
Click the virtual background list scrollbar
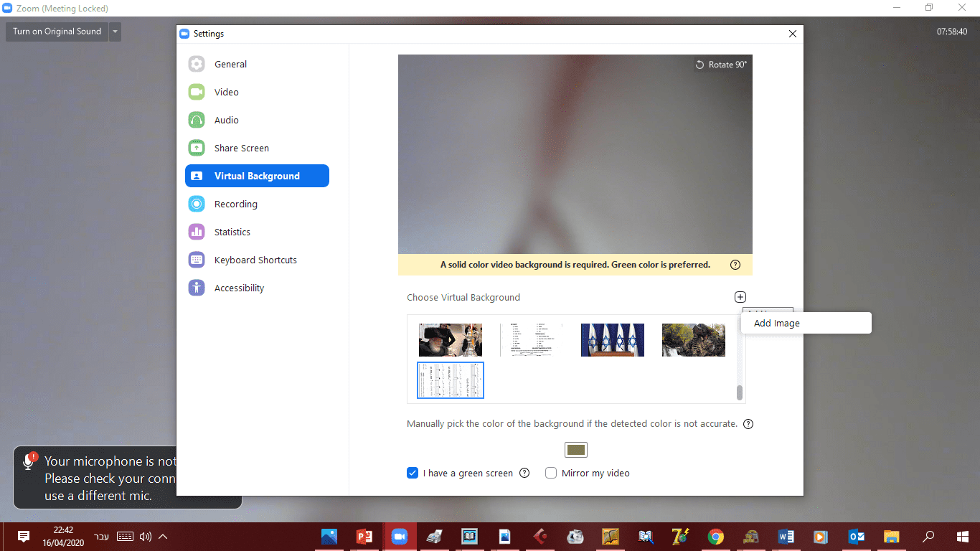[x=740, y=392]
